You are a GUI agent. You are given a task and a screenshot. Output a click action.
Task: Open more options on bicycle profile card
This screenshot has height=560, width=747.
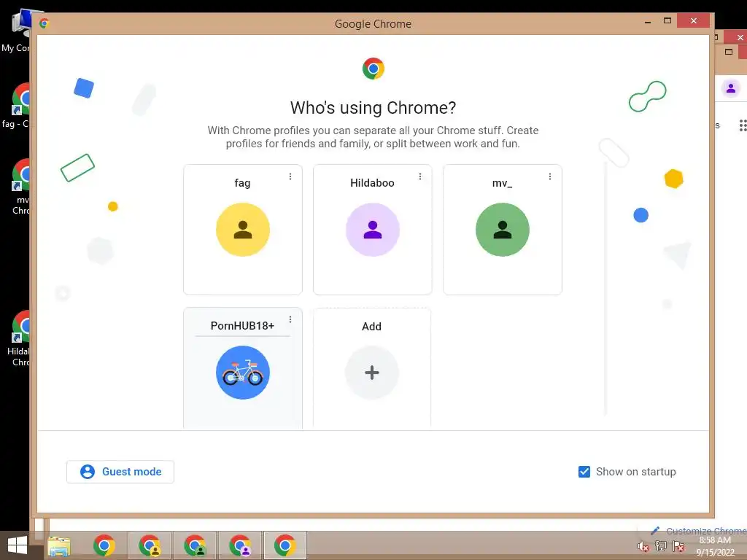(290, 319)
